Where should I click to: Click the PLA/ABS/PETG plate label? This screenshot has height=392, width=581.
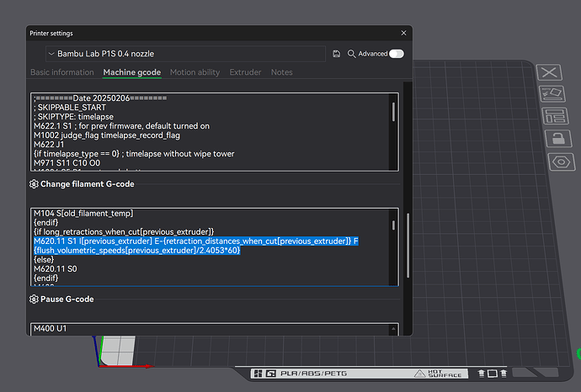pyautogui.click(x=313, y=373)
